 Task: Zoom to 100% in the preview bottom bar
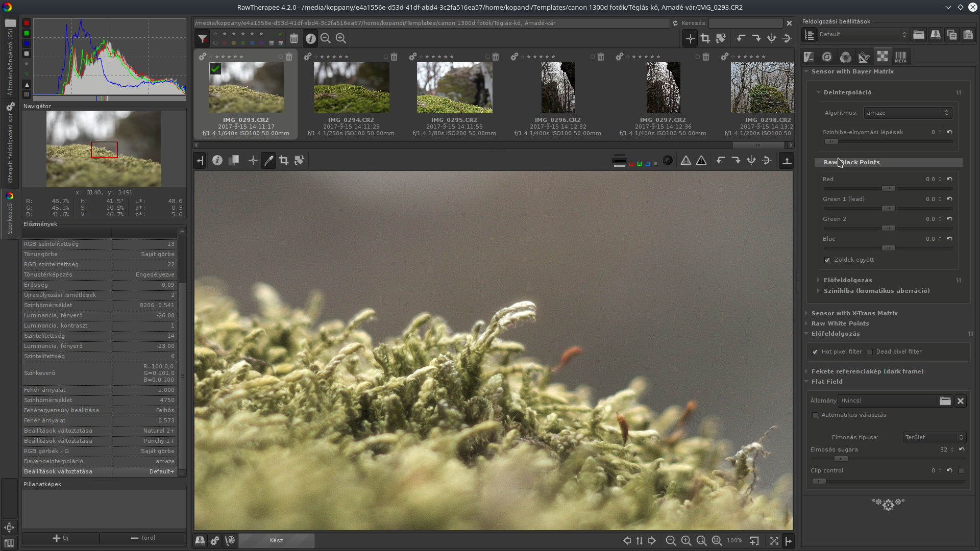pos(717,541)
